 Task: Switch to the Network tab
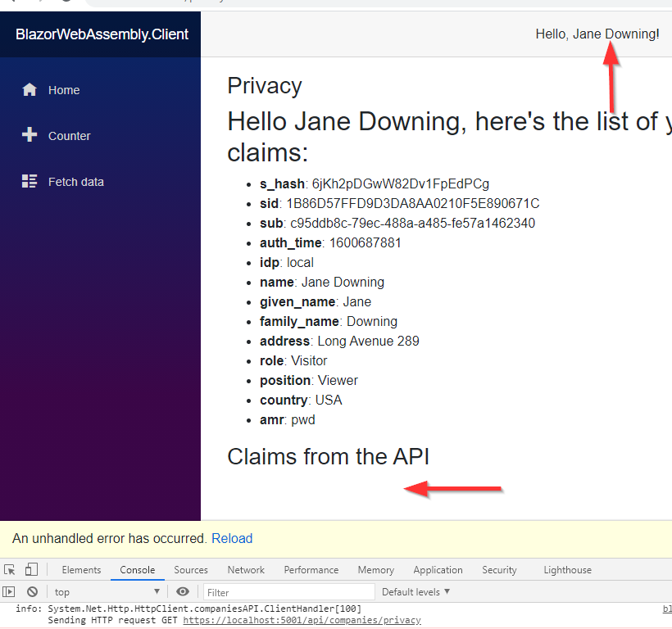click(x=246, y=570)
